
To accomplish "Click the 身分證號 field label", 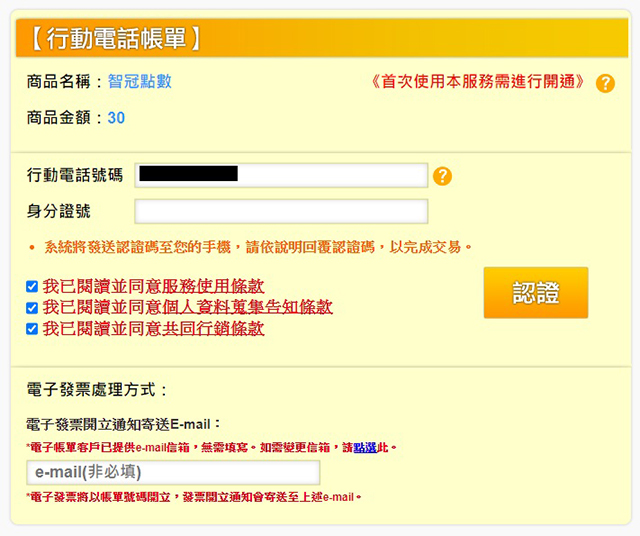I will pos(58,211).
